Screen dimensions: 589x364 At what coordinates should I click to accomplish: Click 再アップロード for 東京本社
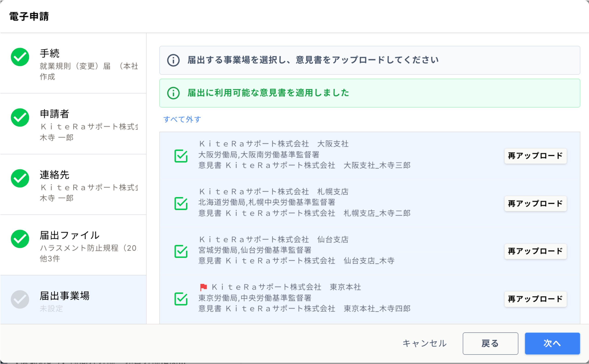point(535,299)
